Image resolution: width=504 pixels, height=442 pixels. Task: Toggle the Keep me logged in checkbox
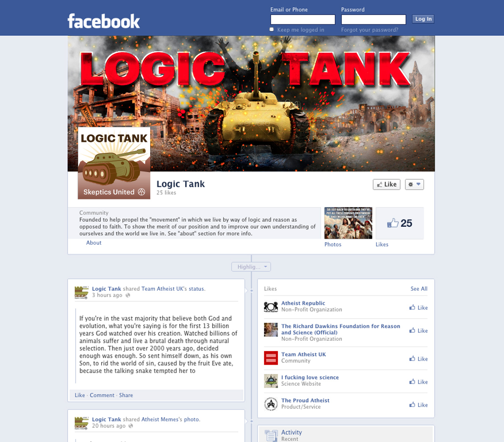point(272,30)
